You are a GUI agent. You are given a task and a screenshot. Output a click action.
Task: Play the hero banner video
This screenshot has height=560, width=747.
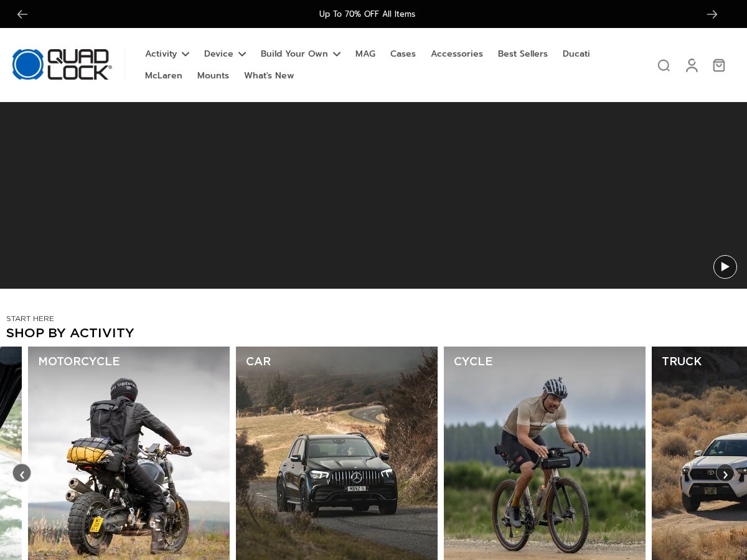coord(725,267)
